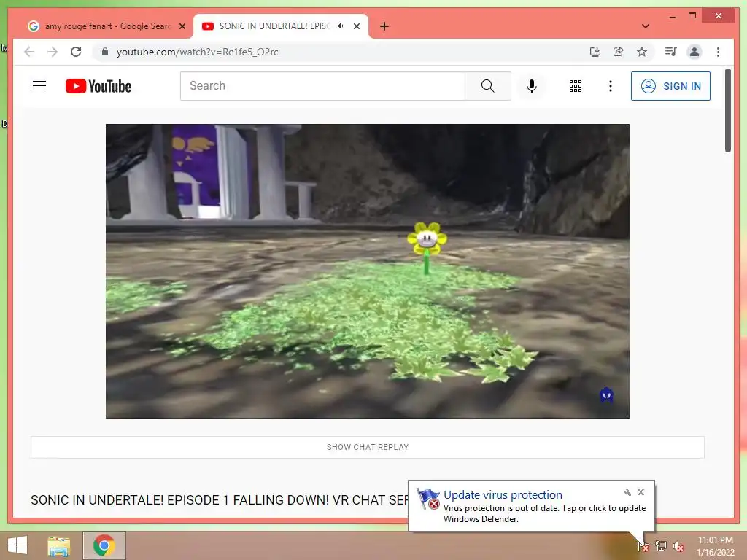
Task: Open the network tray icon
Action: click(661, 546)
